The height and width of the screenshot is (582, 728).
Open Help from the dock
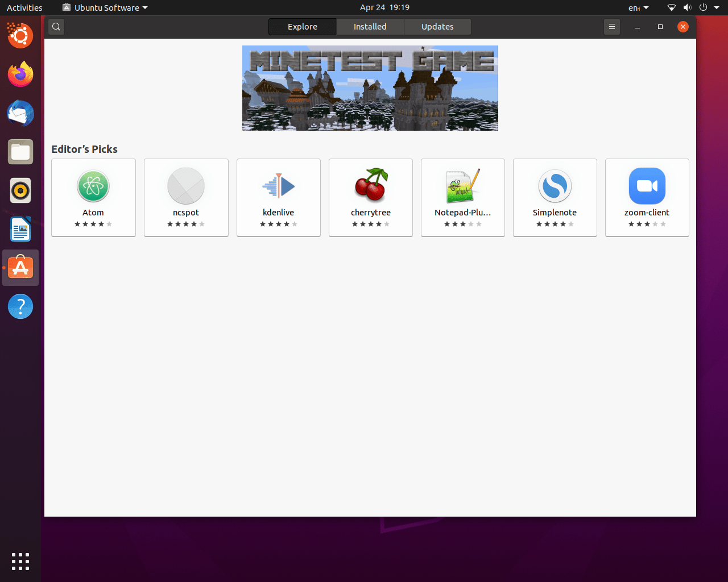pyautogui.click(x=20, y=306)
